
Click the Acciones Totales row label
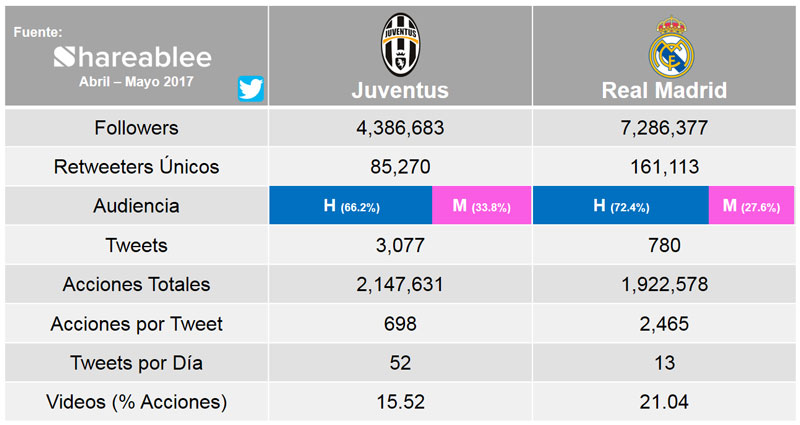point(136,284)
